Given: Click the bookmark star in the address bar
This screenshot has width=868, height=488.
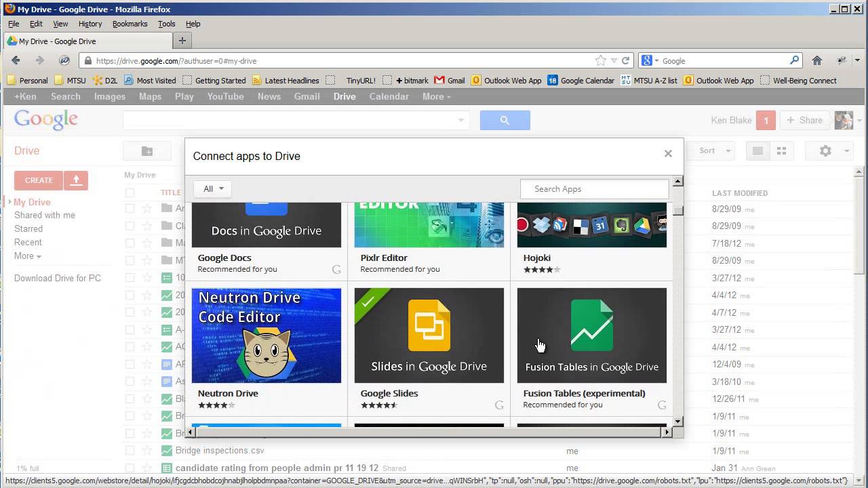Looking at the screenshot, I should tap(600, 60).
